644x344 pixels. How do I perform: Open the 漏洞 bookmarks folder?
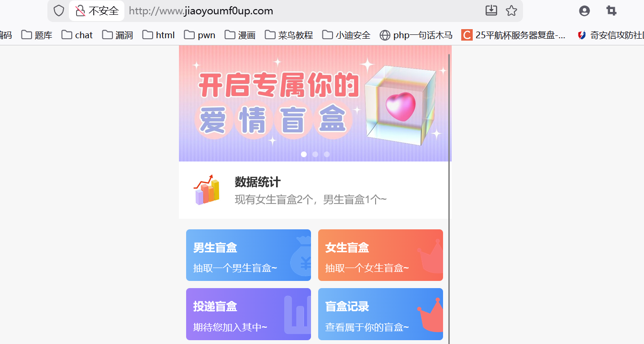click(117, 35)
